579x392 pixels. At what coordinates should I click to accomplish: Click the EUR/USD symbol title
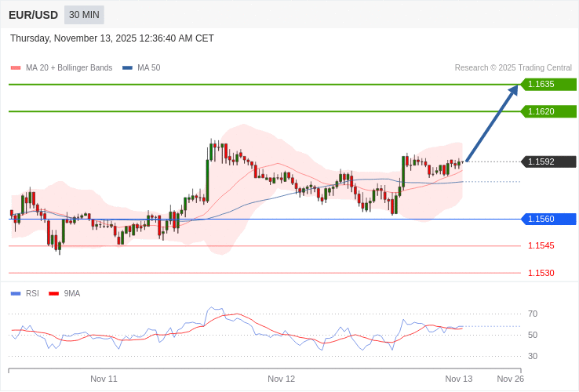[x=33, y=15]
